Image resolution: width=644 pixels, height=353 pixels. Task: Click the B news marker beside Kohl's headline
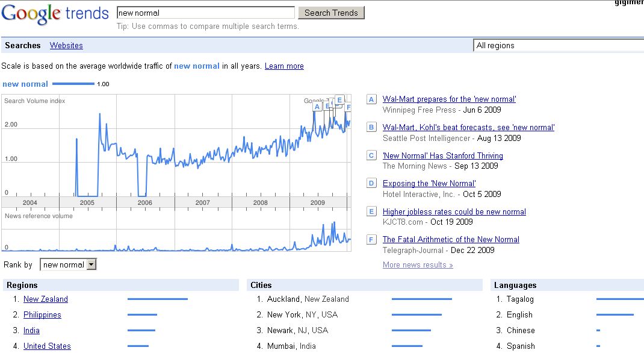pyautogui.click(x=371, y=127)
